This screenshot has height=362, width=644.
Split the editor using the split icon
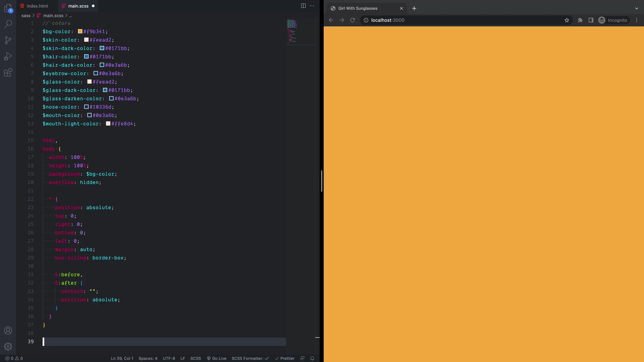pyautogui.click(x=303, y=6)
